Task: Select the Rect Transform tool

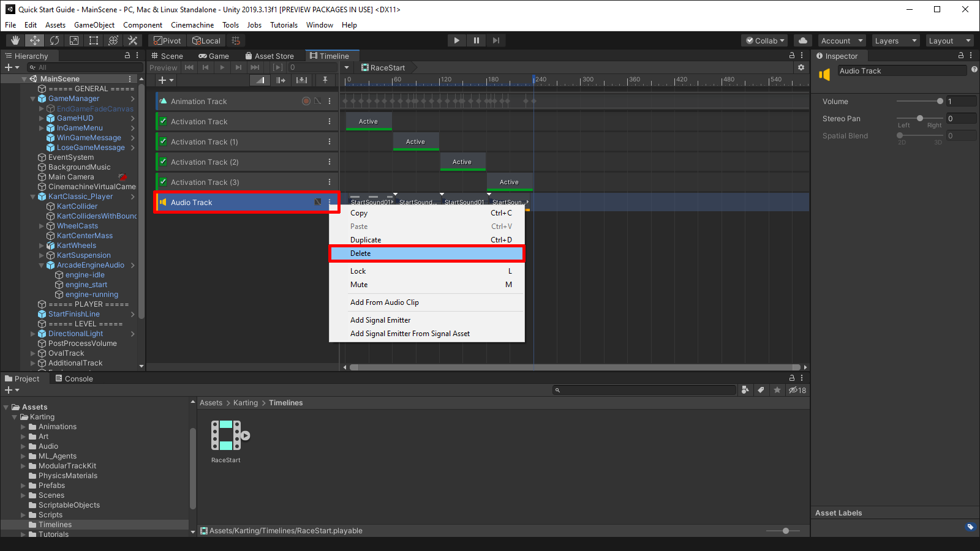Action: click(x=94, y=40)
